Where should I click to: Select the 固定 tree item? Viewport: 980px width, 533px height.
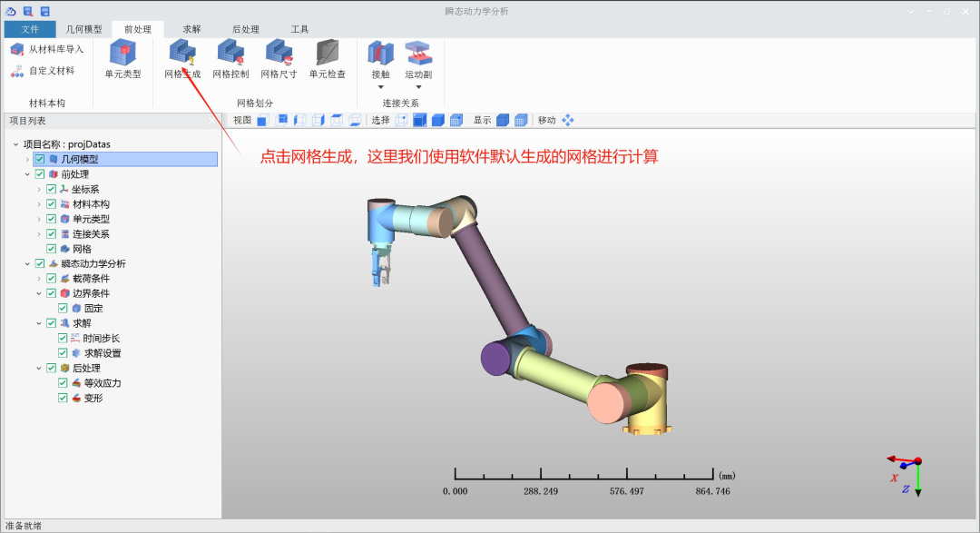click(x=93, y=309)
